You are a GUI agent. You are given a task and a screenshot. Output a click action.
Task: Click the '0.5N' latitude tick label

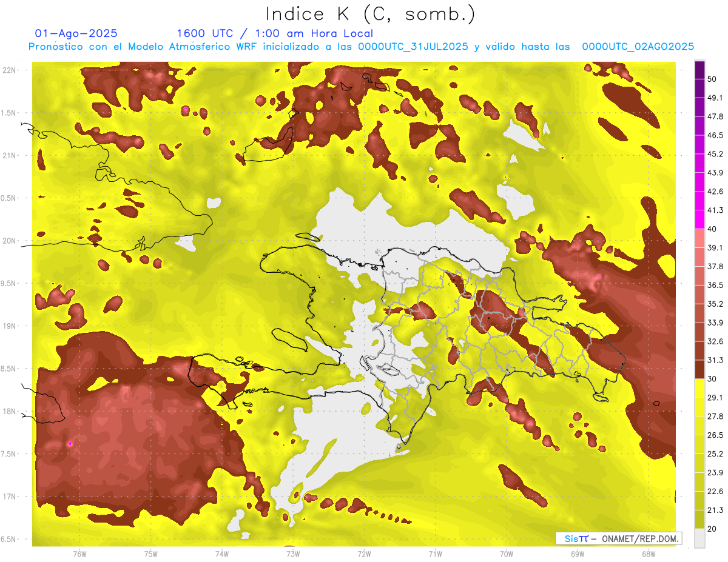coord(8,198)
